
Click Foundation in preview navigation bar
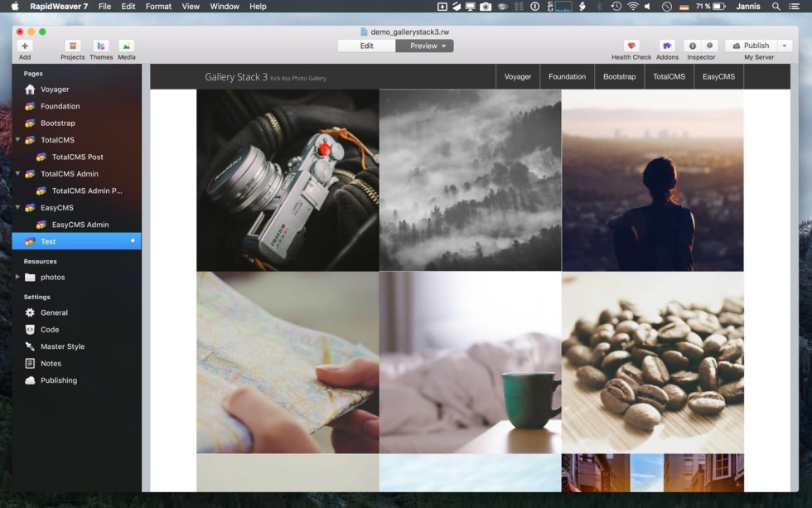pyautogui.click(x=567, y=76)
